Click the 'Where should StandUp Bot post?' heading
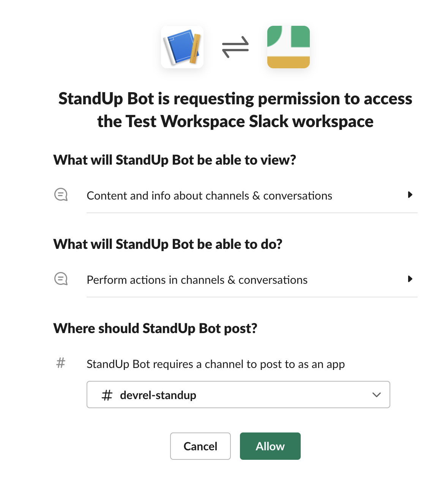This screenshot has width=448, height=478. [155, 328]
